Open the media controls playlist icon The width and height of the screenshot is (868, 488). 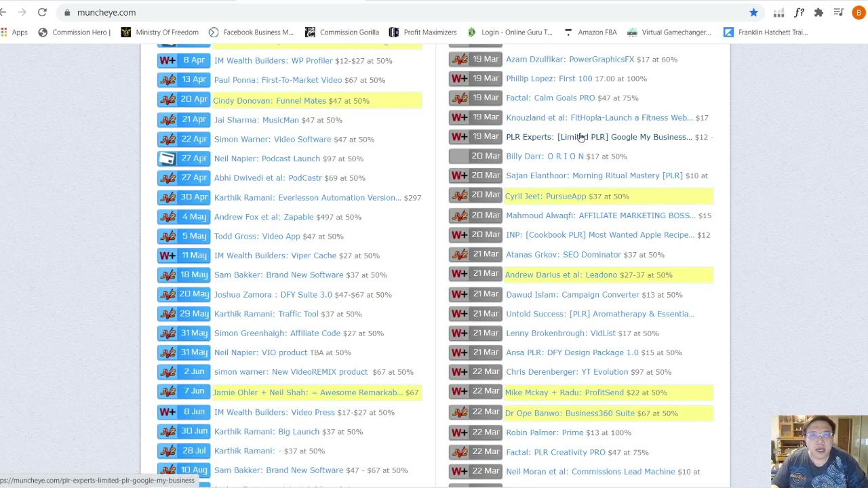tap(839, 12)
